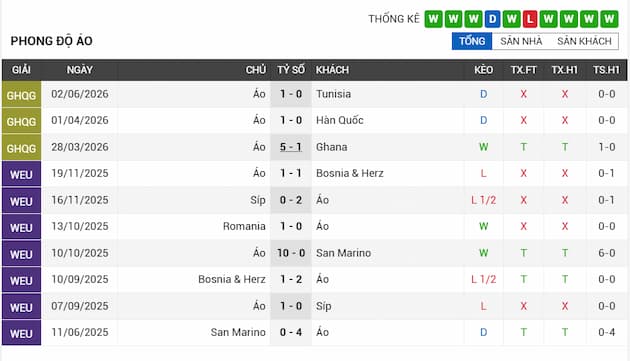Switch to the TỔNG tab
The height and width of the screenshot is (361, 630).
(472, 41)
